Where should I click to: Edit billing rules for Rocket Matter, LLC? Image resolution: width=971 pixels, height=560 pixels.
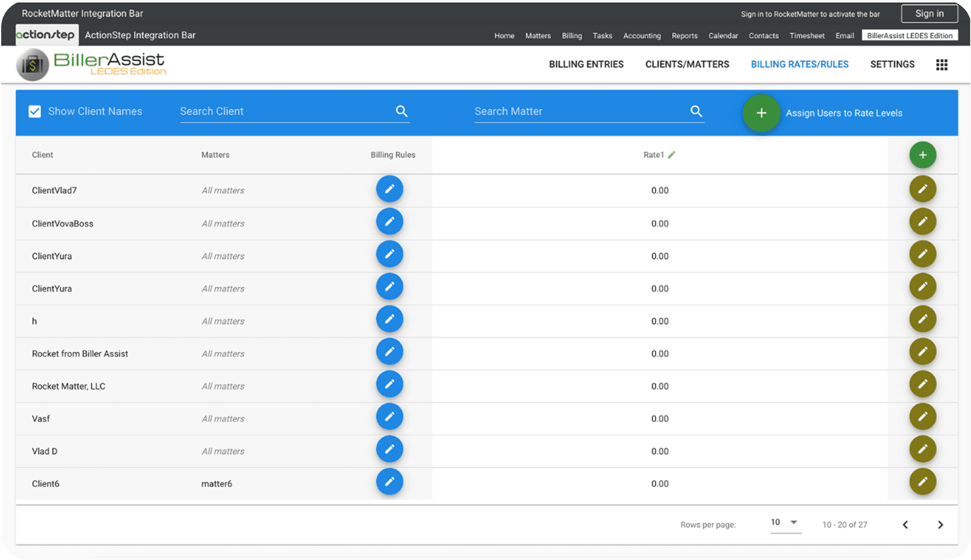[389, 385]
